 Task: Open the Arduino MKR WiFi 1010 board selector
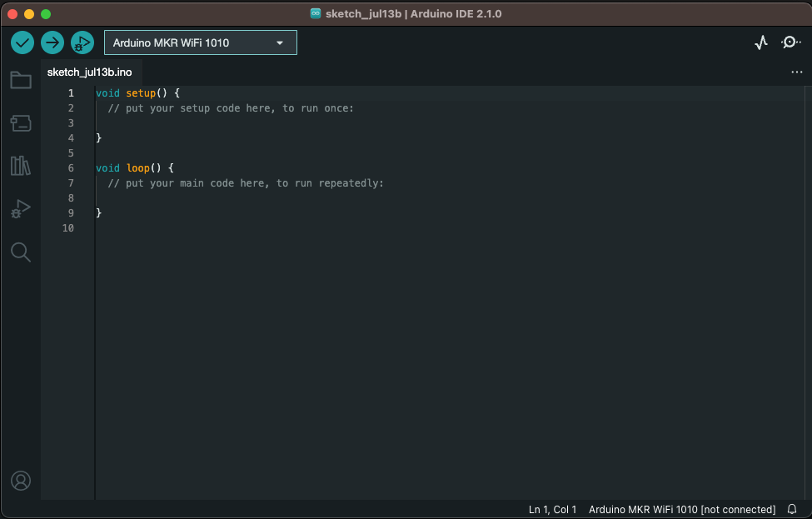pyautogui.click(x=187, y=42)
